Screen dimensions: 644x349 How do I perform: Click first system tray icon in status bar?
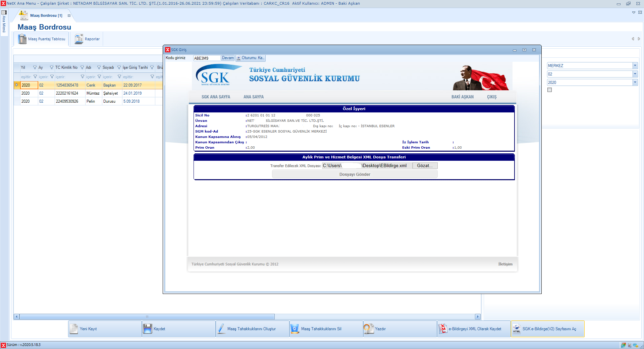[623, 345]
